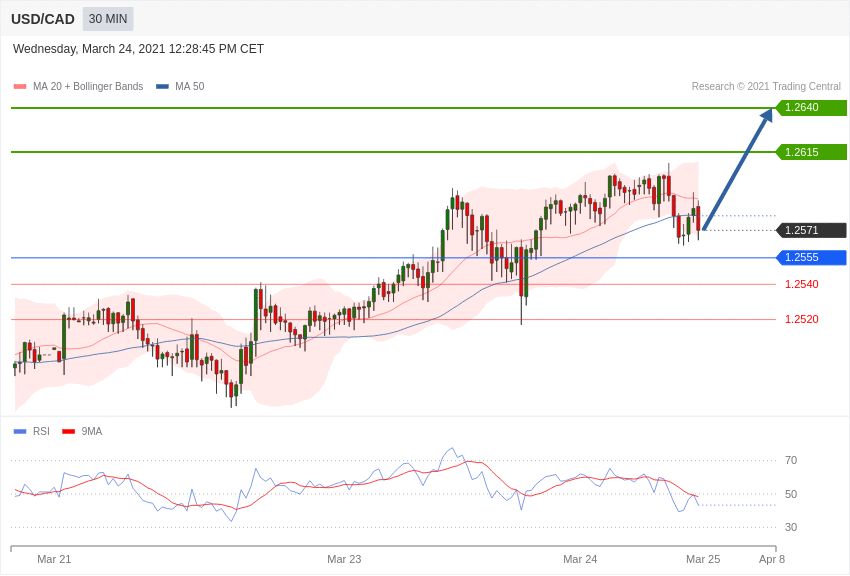Click the Apr 8 date label

click(772, 559)
